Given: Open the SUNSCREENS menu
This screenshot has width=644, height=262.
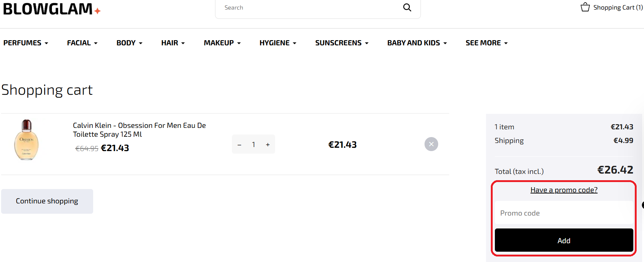Looking at the screenshot, I should 341,43.
